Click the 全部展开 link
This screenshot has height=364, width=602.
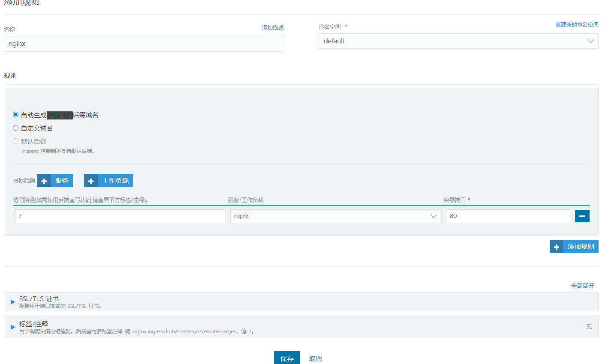coord(583,286)
